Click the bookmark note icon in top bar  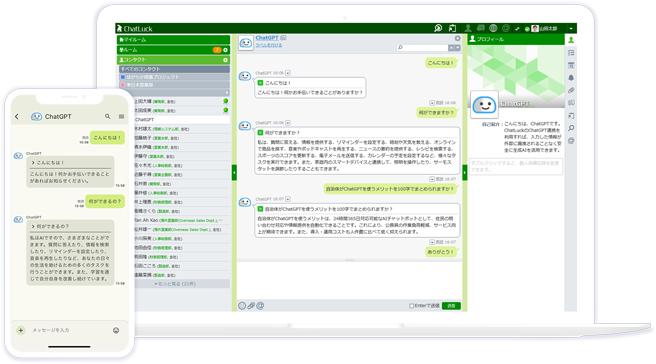tap(452, 28)
